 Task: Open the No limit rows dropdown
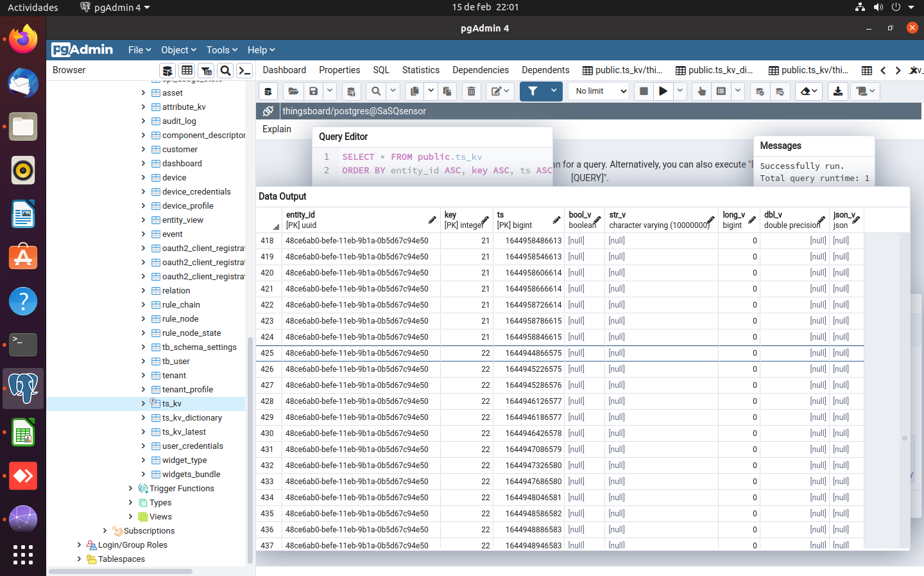coord(597,91)
